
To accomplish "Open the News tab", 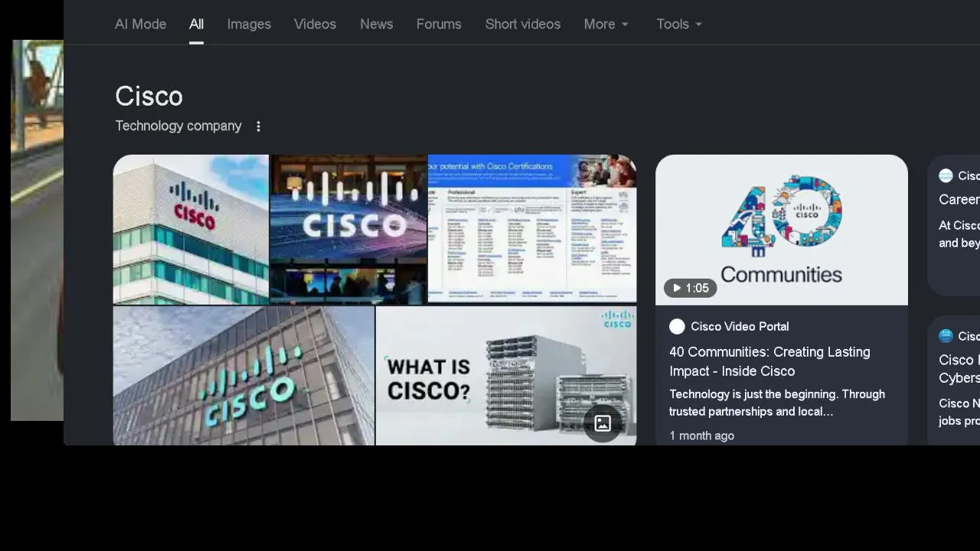I will [377, 24].
